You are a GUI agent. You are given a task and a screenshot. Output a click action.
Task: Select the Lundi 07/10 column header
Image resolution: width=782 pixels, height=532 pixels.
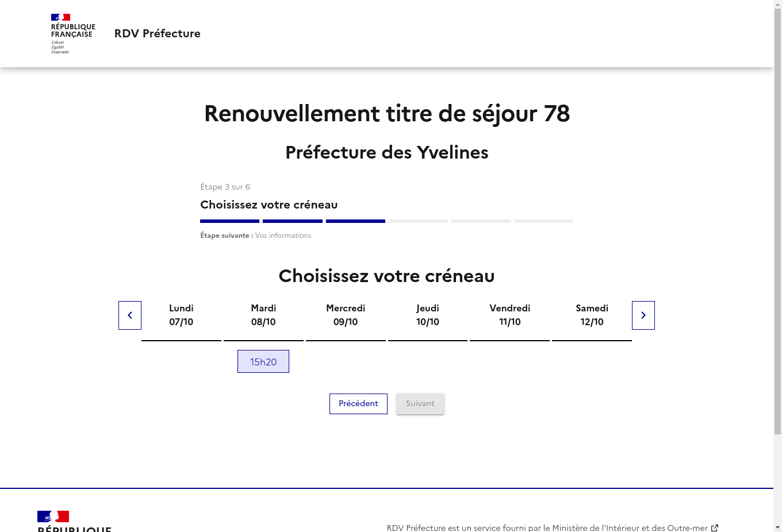[x=181, y=315]
